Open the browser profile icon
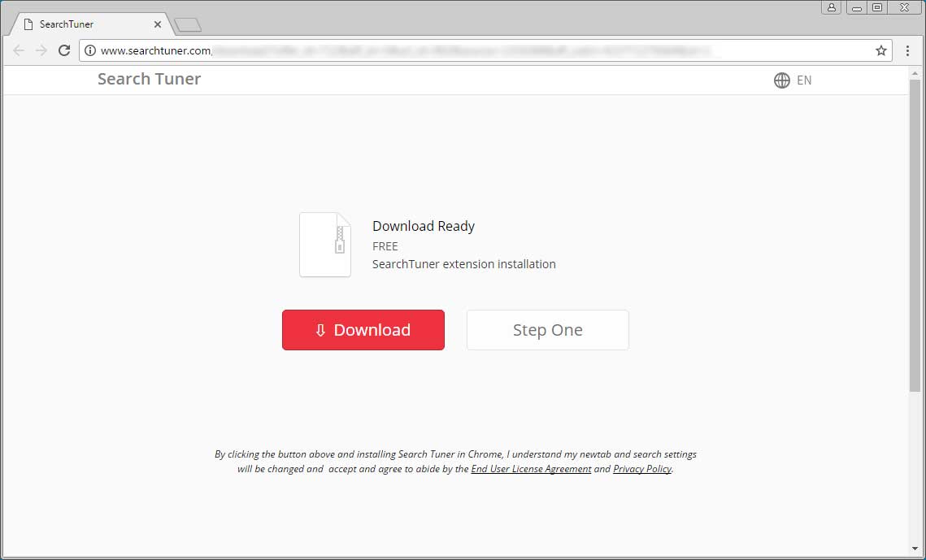 click(831, 7)
